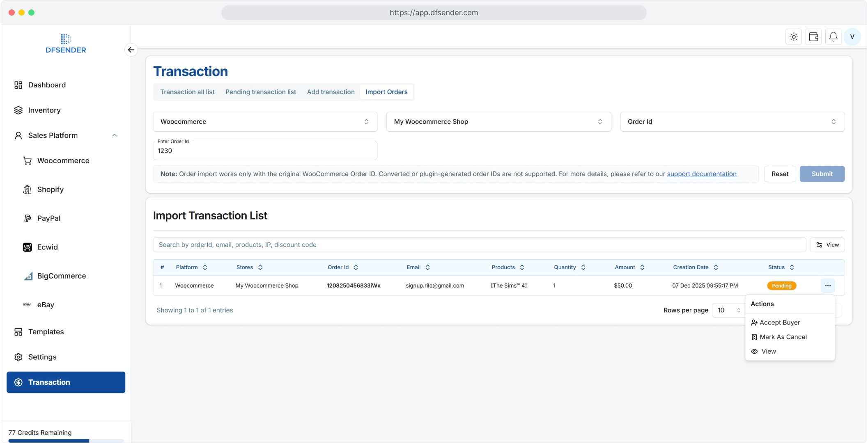Image resolution: width=868 pixels, height=443 pixels.
Task: Open the BigCommerce icon in sidebar
Action: (28, 276)
